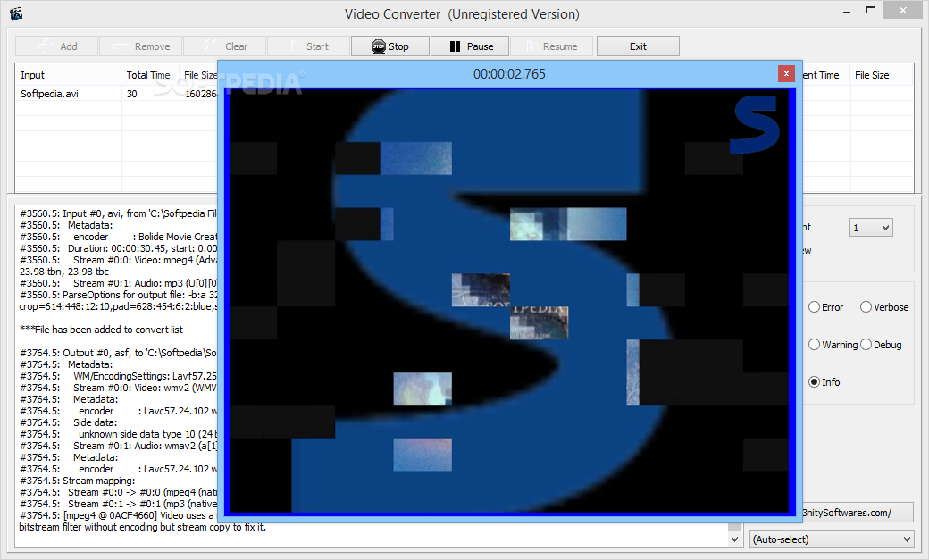The height and width of the screenshot is (560, 929).
Task: Click the Exit button
Action: point(638,46)
